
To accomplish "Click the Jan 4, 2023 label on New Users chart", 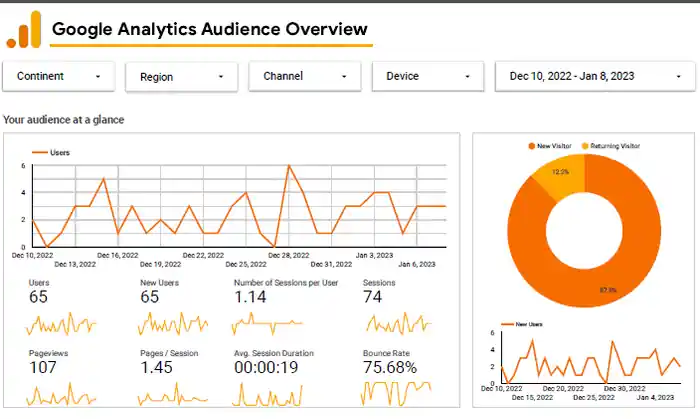I will pos(655,397).
